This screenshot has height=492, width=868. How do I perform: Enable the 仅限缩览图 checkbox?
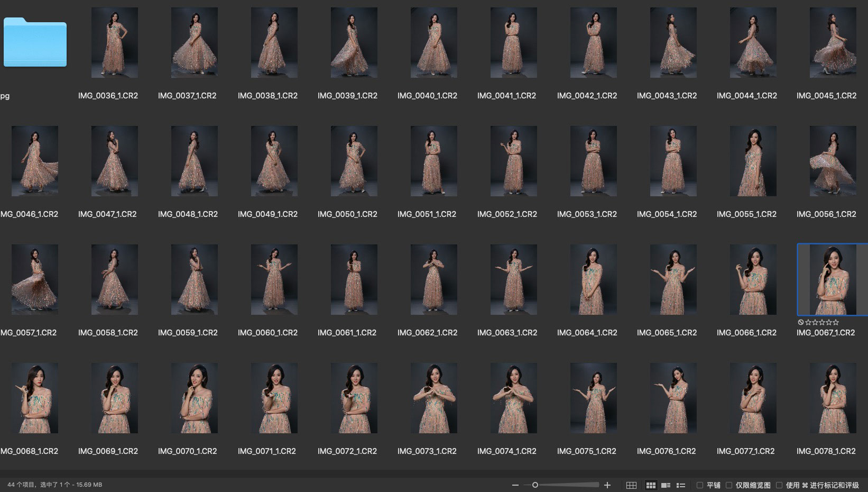click(x=729, y=485)
